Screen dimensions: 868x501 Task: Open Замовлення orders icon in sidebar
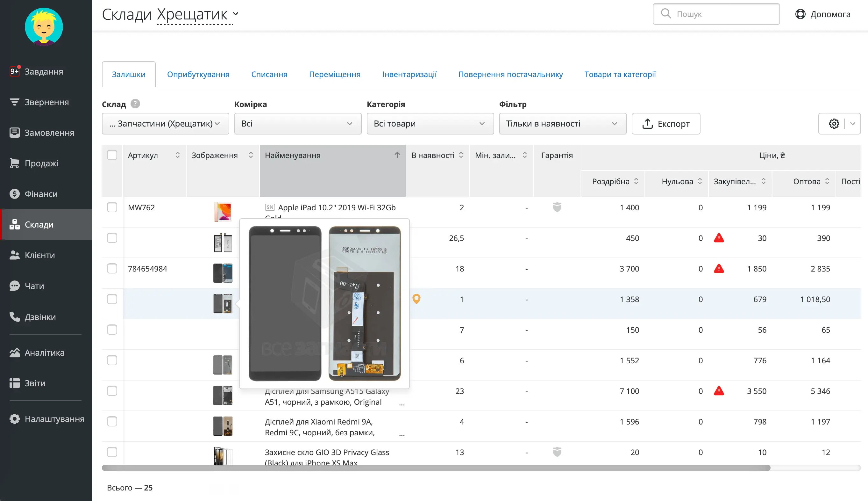(x=14, y=133)
